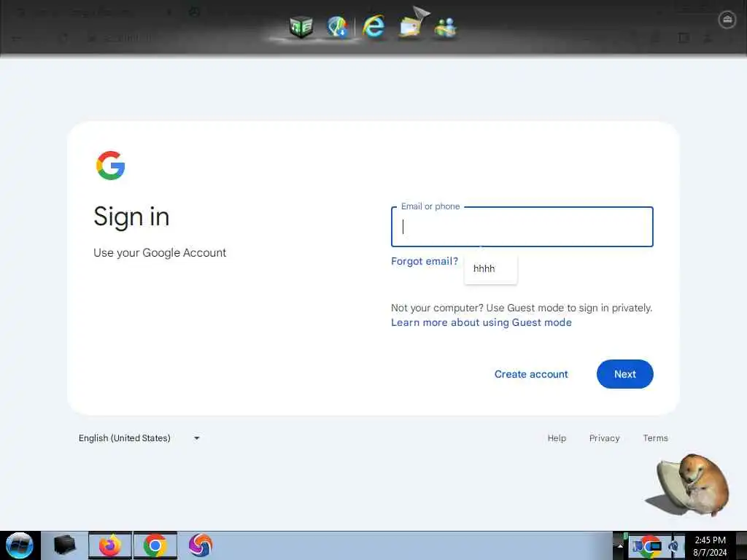The width and height of the screenshot is (747, 560).
Task: Launch Internet Explorer from the top dock
Action: point(373,26)
